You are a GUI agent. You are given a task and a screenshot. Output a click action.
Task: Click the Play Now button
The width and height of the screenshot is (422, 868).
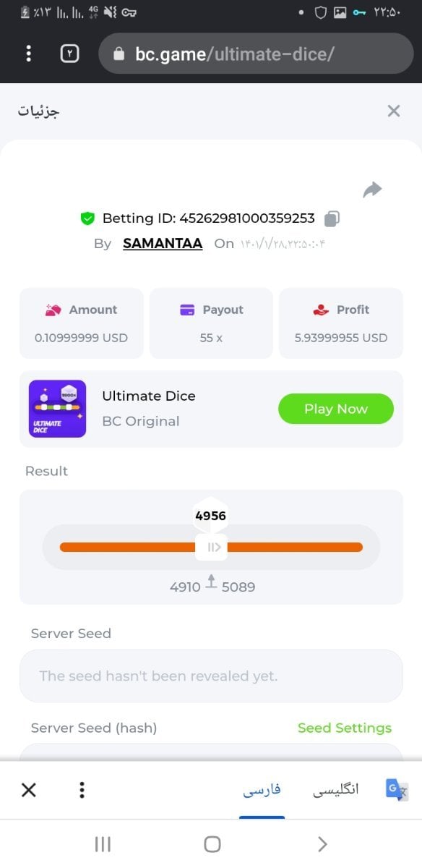[x=336, y=409]
